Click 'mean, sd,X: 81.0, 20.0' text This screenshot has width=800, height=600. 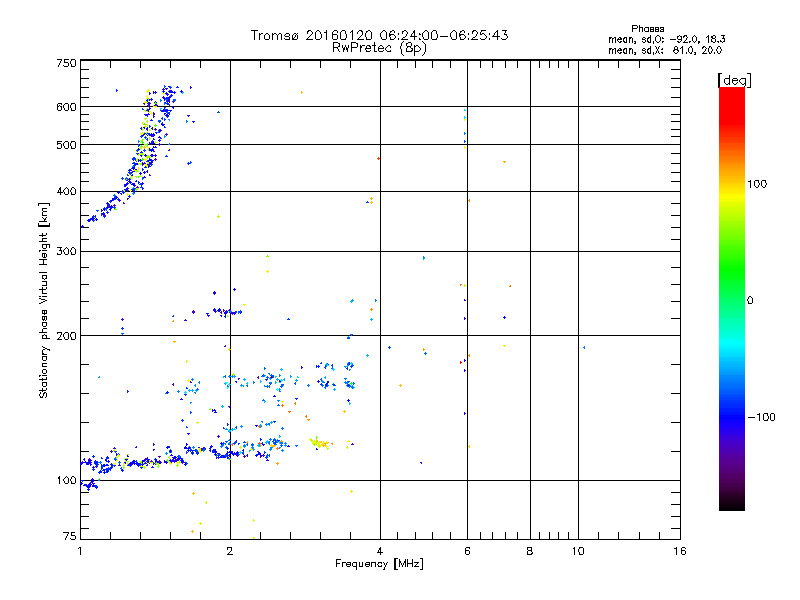(x=665, y=50)
